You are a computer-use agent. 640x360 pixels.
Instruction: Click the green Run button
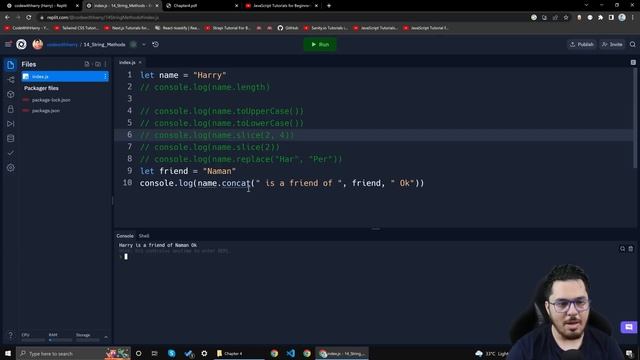tap(320, 44)
